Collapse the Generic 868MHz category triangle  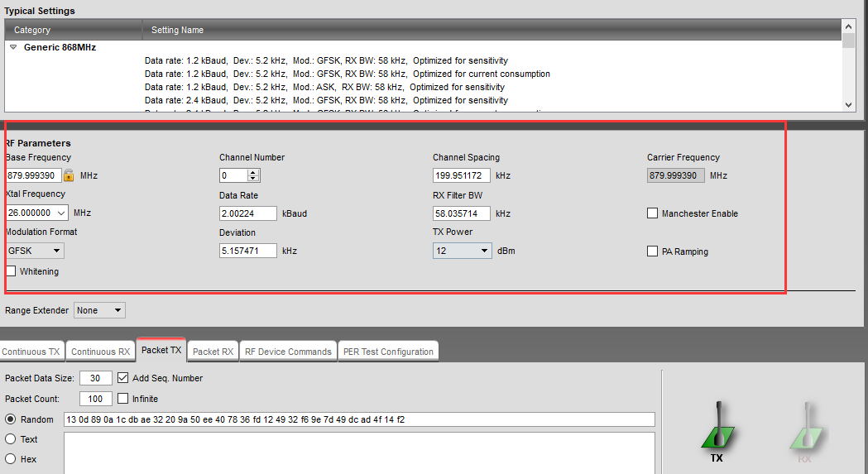point(13,48)
